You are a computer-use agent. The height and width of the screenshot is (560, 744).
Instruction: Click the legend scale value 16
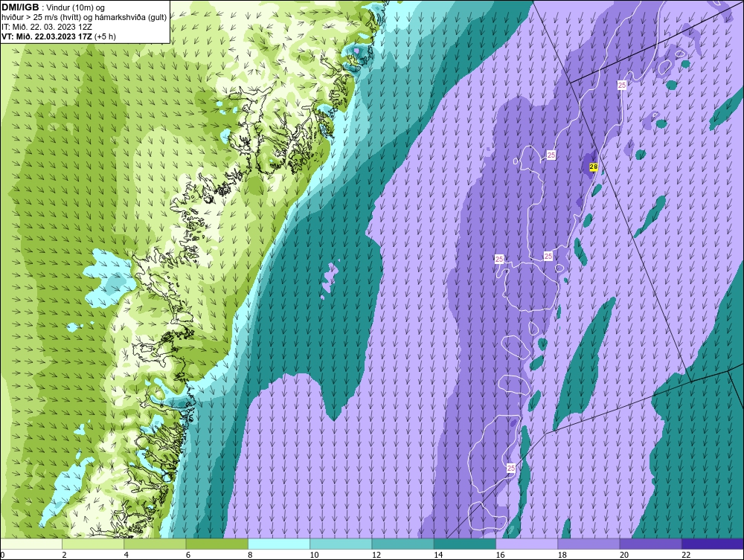pos(500,556)
